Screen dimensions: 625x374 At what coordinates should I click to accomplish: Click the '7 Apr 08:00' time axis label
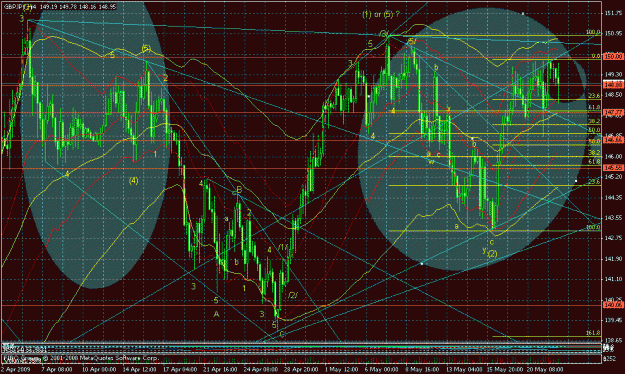pos(56,370)
